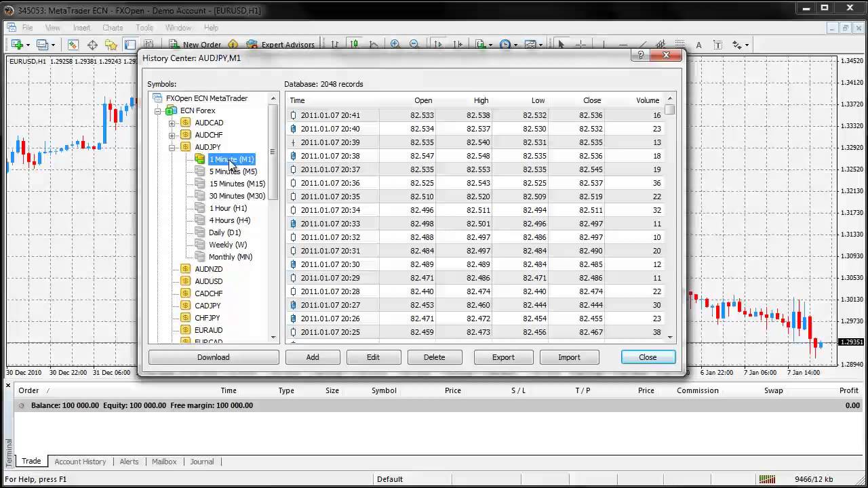The image size is (868, 488).
Task: Click the Import button
Action: pos(569,357)
